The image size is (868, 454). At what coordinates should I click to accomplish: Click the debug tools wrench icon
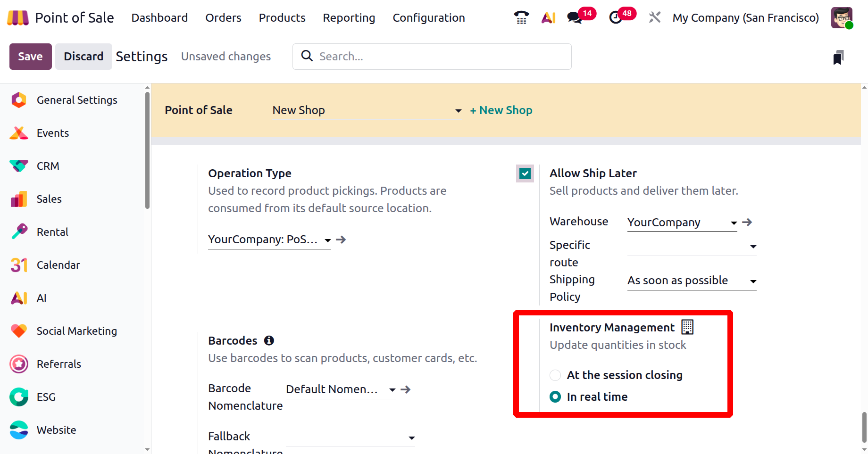pyautogui.click(x=654, y=18)
